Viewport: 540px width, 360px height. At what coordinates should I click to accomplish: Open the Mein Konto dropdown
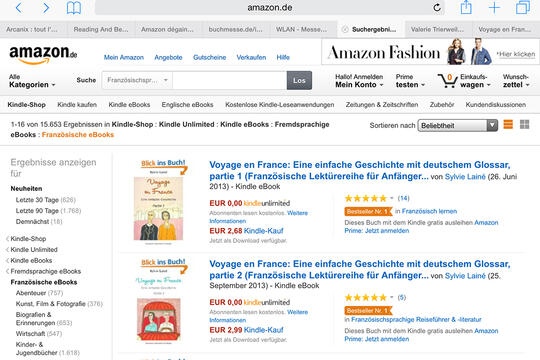click(x=359, y=81)
